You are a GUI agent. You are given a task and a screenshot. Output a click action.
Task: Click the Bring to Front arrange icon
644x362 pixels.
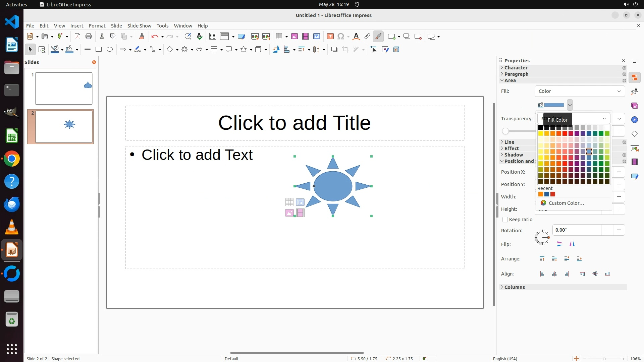tap(542, 259)
